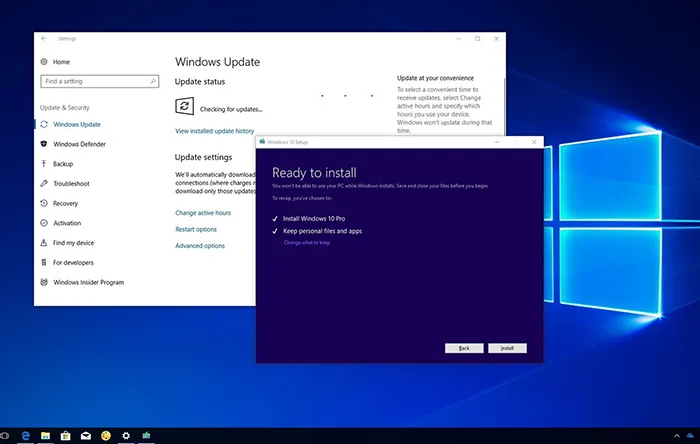
Task: Click the Backup arrow icon in sidebar
Action: coord(44,164)
